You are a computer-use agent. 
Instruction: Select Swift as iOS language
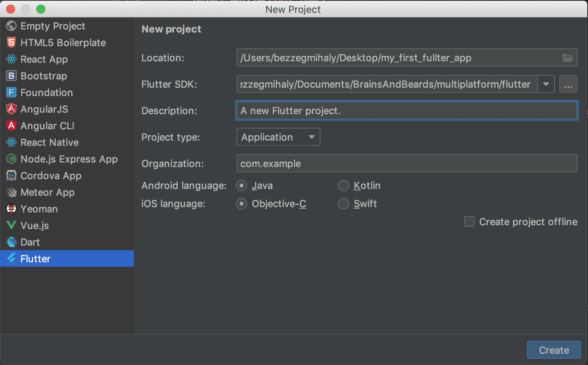coord(344,204)
